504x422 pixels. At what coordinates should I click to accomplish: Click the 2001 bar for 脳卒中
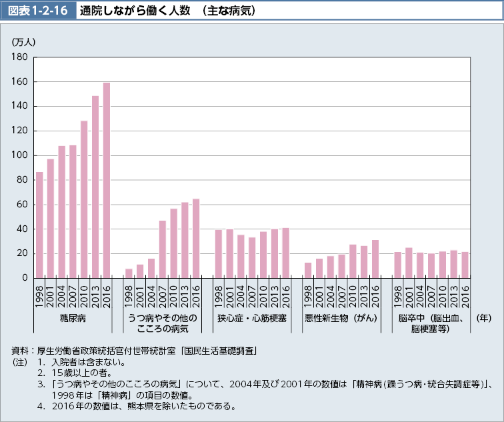[x=409, y=263]
